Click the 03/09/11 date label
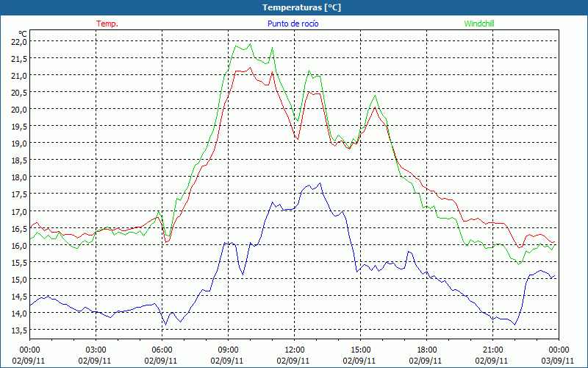588x368 pixels. click(x=558, y=361)
